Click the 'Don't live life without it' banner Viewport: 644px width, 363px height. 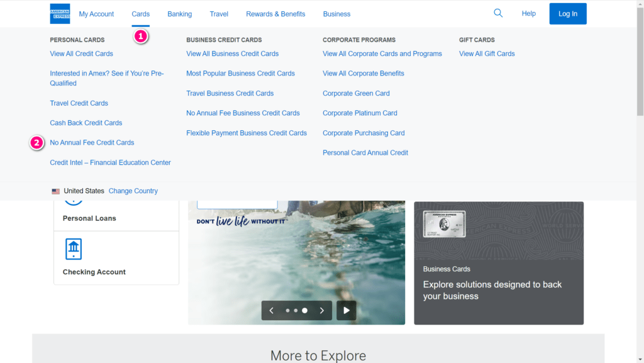(241, 221)
